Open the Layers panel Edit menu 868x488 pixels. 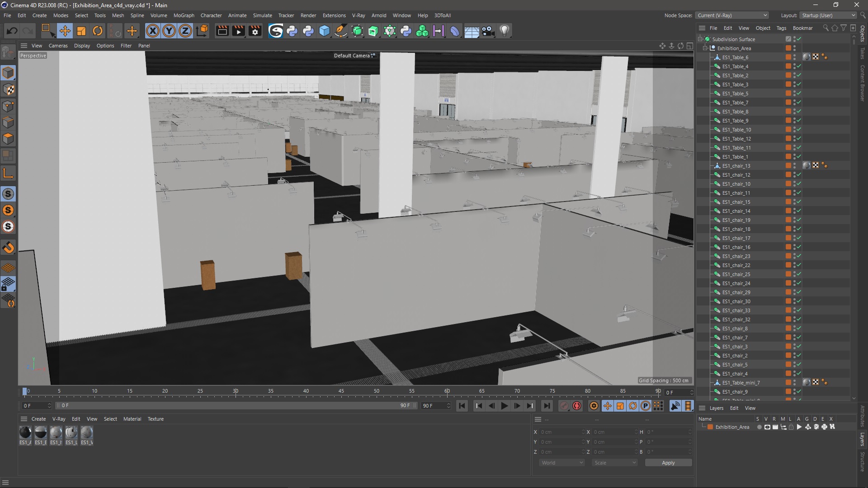[734, 408]
